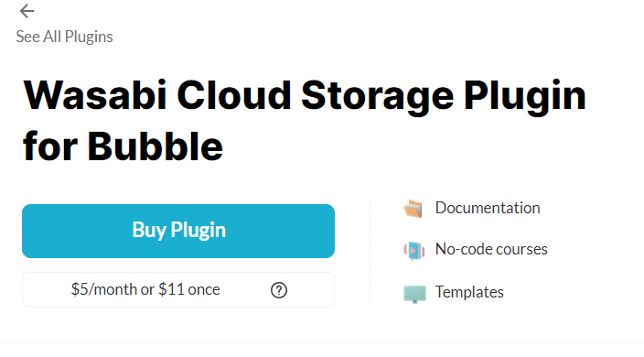Show pricing details via the circled question mark
This screenshot has height=357, width=644.
pos(279,290)
